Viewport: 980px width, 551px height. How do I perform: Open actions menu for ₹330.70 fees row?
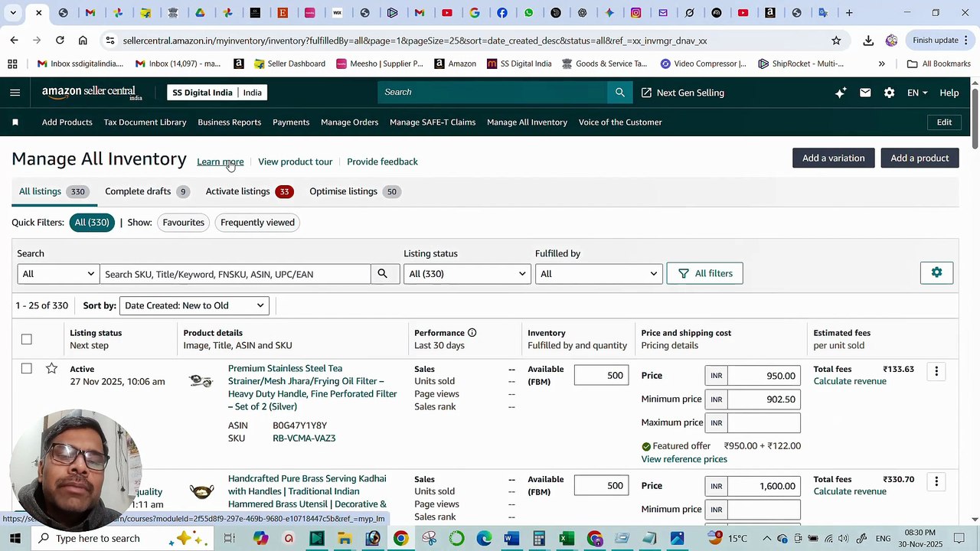(936, 482)
